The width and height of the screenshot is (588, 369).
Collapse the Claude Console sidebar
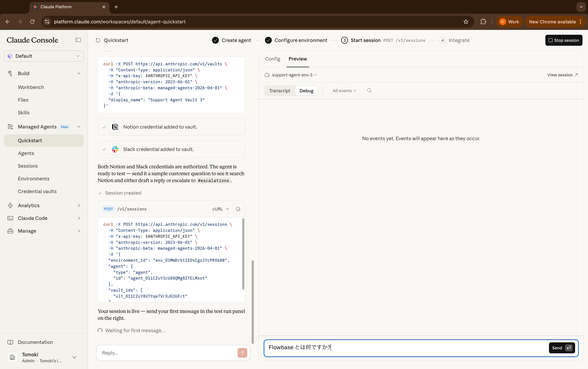click(x=78, y=40)
